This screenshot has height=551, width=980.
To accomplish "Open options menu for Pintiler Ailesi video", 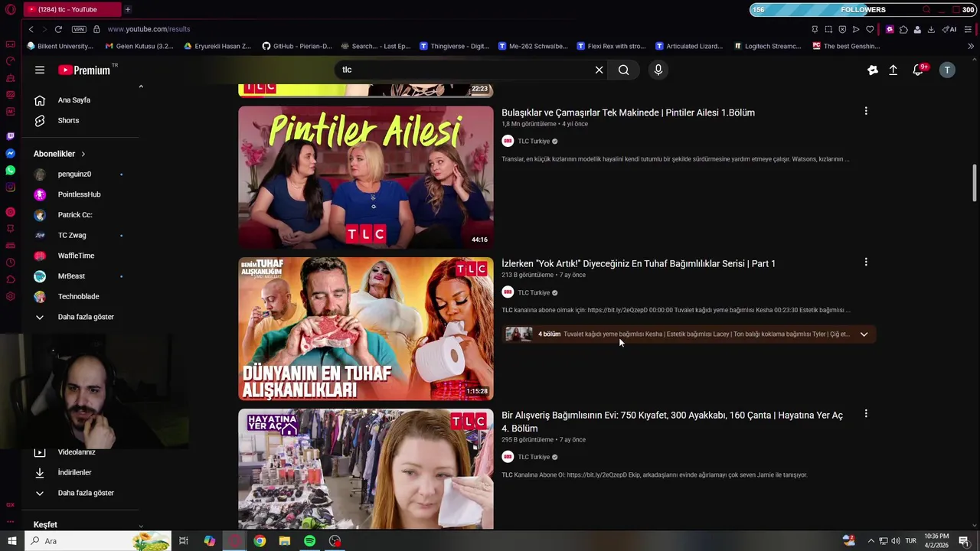I will 866,111.
